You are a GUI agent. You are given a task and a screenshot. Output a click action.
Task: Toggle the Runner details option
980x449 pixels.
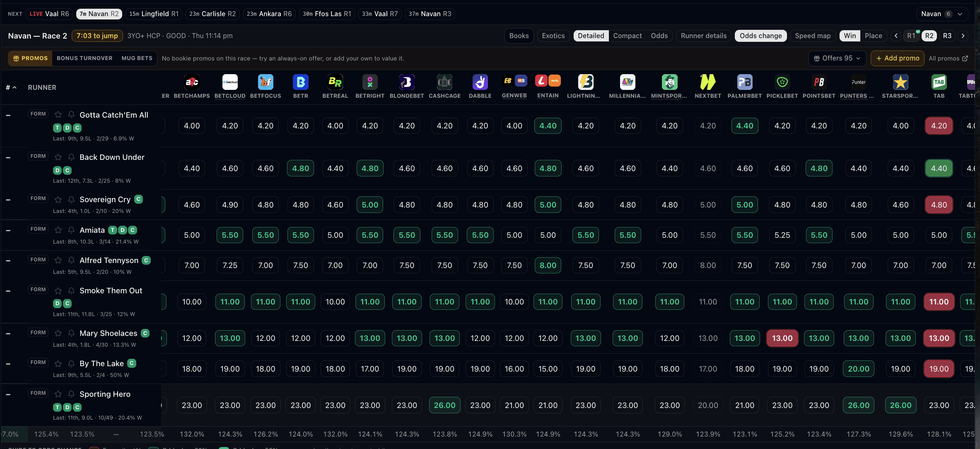point(704,36)
